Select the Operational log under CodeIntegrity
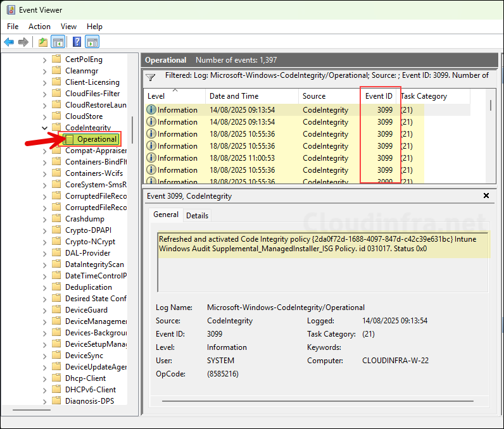Image resolution: width=504 pixels, height=429 pixels. pyautogui.click(x=96, y=139)
